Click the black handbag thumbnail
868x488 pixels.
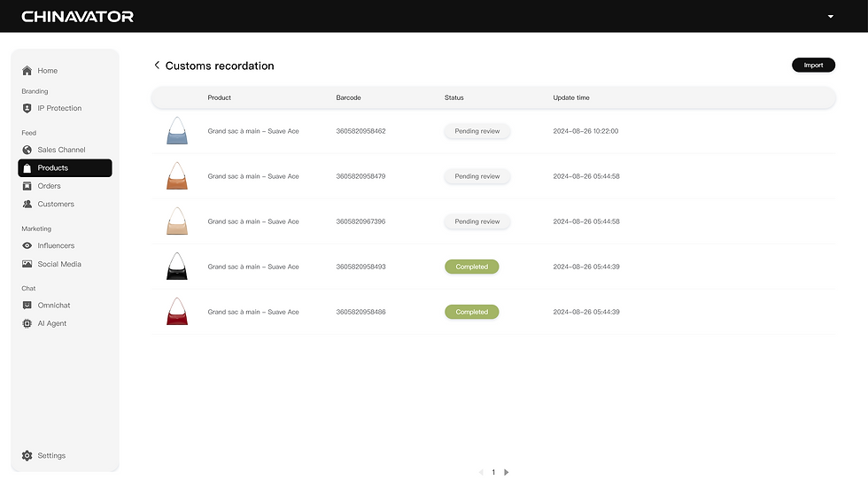click(x=177, y=266)
